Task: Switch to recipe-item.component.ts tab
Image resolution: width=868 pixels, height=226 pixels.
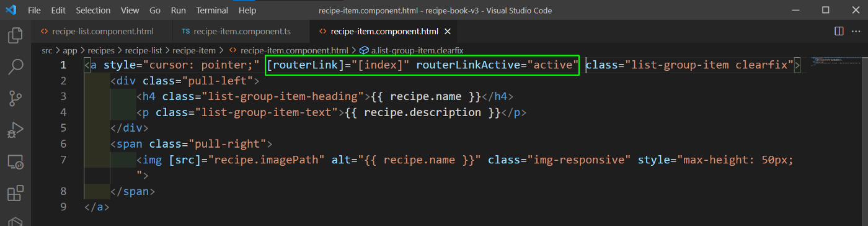Action: (x=241, y=31)
